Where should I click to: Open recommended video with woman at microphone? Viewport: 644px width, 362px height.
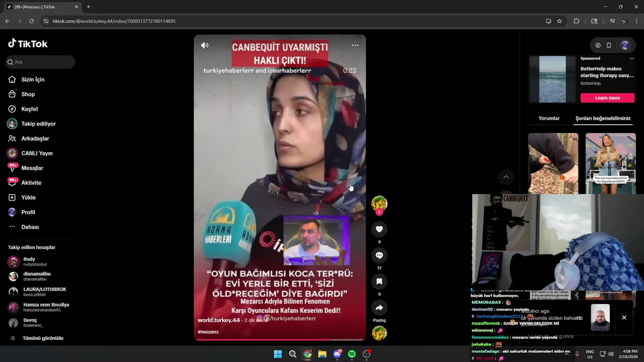coord(611,163)
